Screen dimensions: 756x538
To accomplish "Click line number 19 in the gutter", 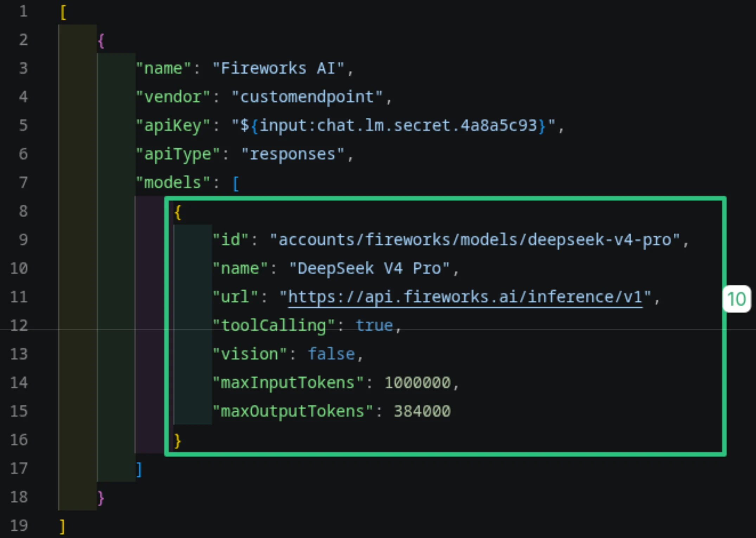I will [19, 526].
